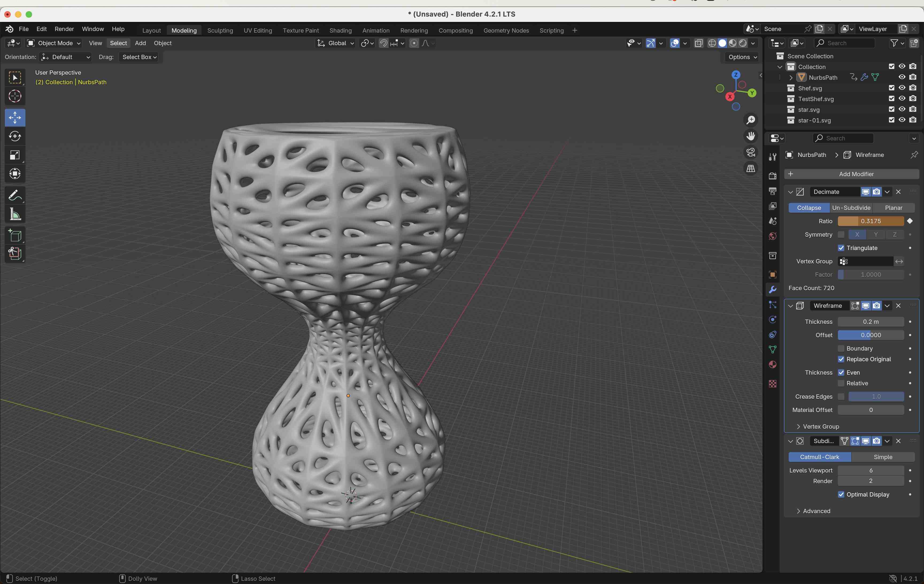The height and width of the screenshot is (584, 924).
Task: Open the viewport Options dropdown
Action: coord(742,57)
